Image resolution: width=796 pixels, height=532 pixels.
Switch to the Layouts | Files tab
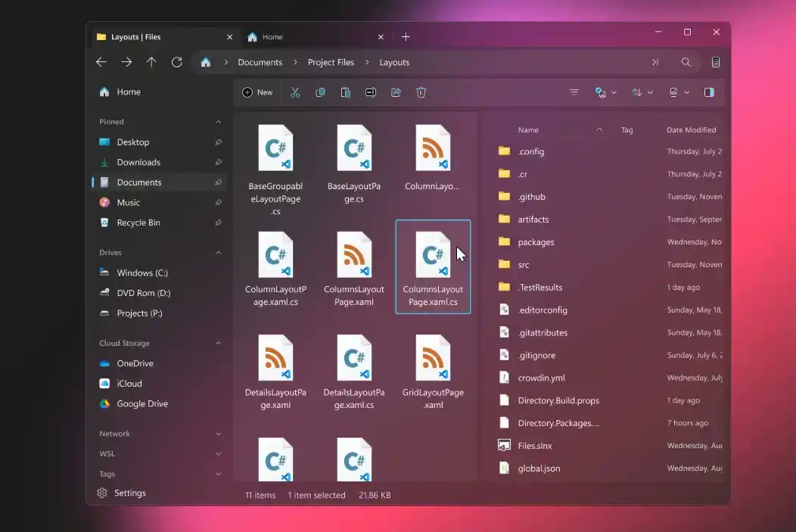165,37
